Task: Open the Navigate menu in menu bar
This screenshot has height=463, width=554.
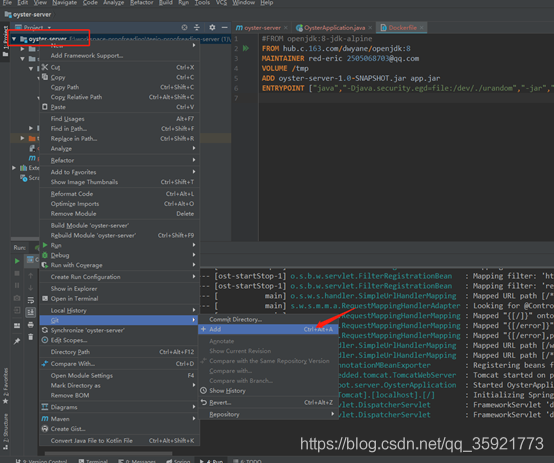Action: 64,2
